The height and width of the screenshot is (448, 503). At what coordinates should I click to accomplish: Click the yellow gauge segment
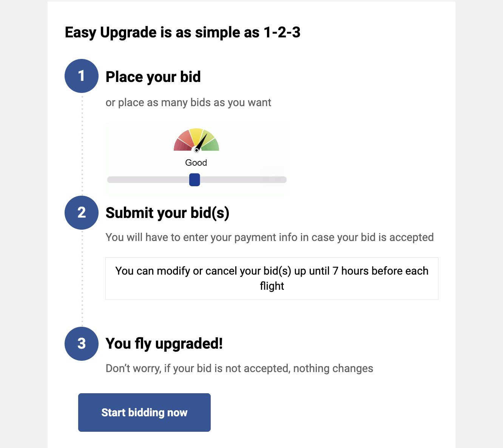tap(196, 134)
